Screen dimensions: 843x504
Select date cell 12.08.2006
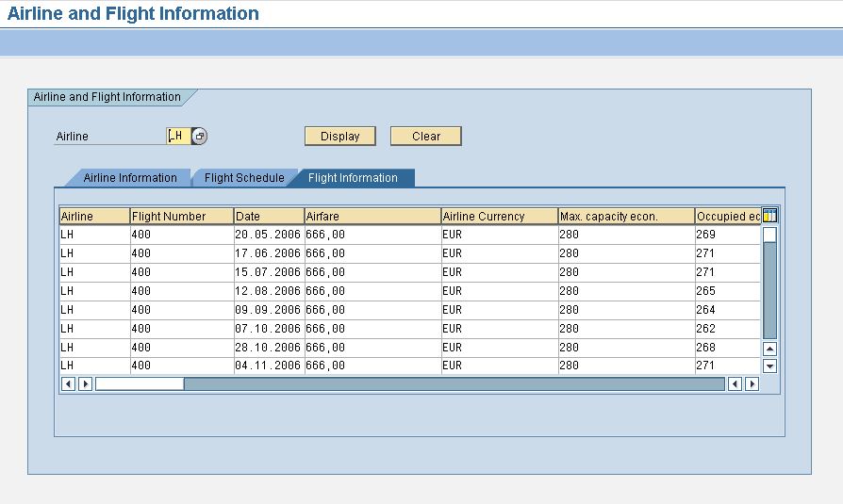(x=270, y=291)
